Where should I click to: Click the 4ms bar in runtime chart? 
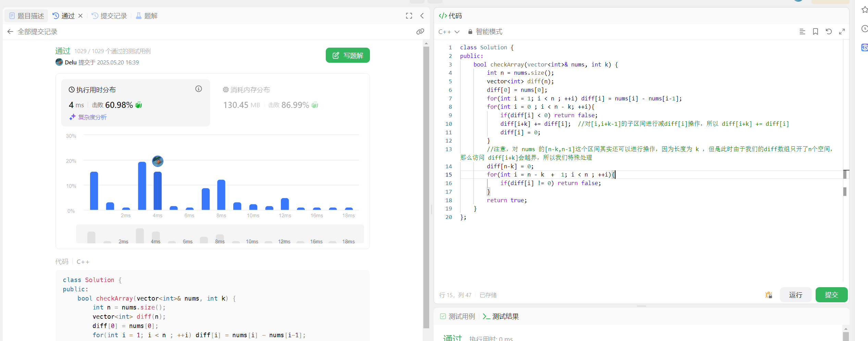coord(158,191)
